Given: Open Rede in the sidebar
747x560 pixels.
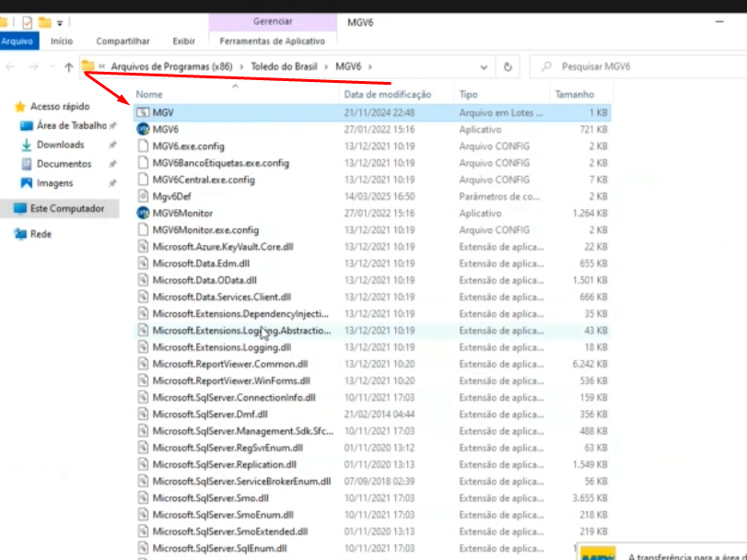Looking at the screenshot, I should 41,234.
